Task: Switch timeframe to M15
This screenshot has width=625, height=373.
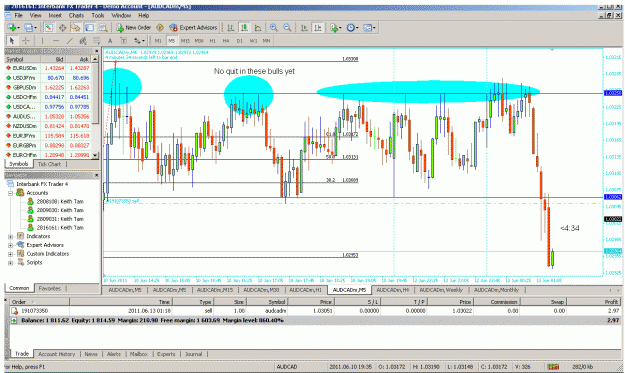Action: click(185, 41)
